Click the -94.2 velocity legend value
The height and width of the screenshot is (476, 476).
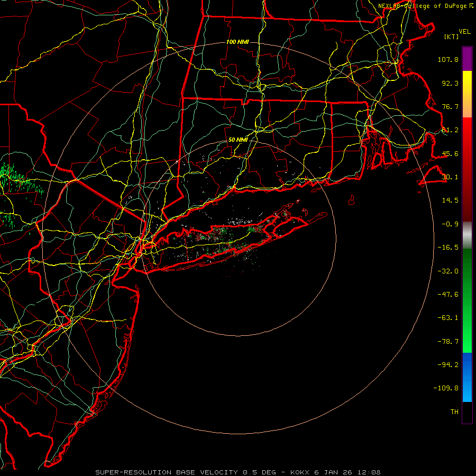(448, 365)
